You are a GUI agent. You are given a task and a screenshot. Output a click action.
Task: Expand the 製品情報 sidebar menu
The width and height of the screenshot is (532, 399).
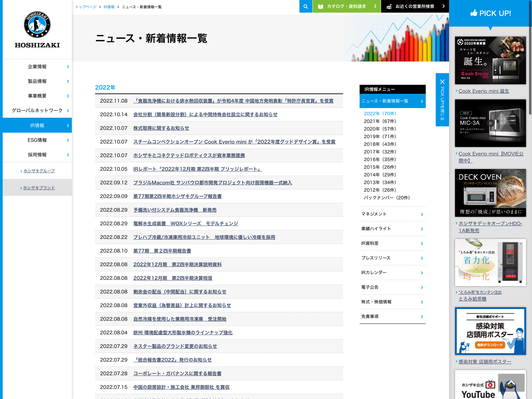[37, 81]
